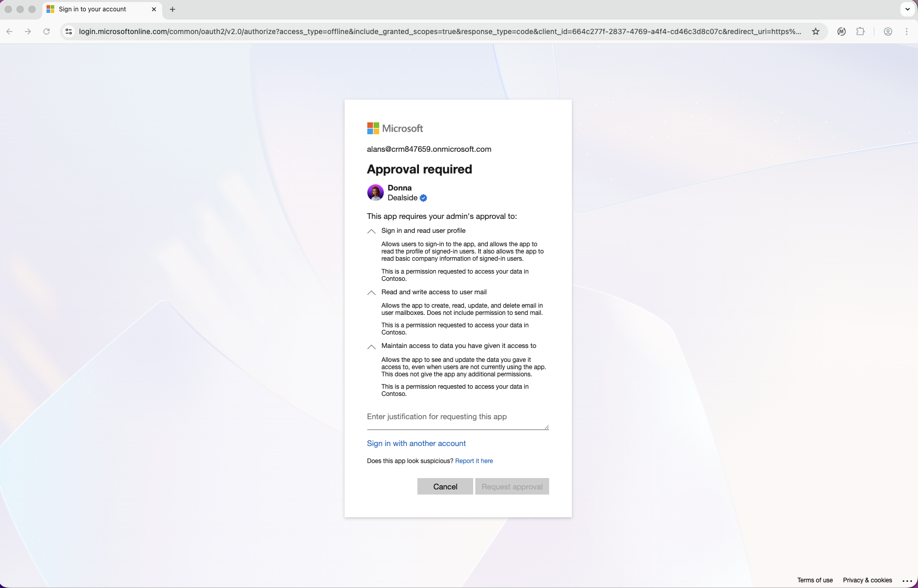Click the app name 'Donna'

[x=400, y=188]
